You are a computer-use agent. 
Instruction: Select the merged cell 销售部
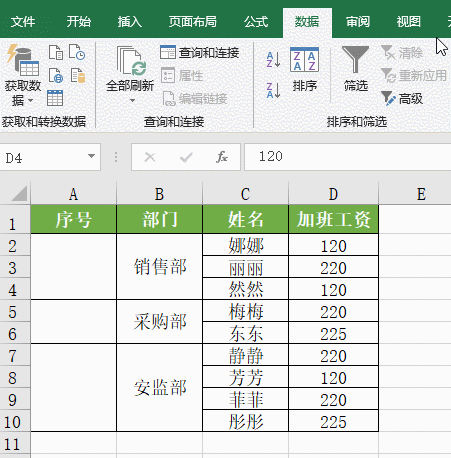coord(160,267)
